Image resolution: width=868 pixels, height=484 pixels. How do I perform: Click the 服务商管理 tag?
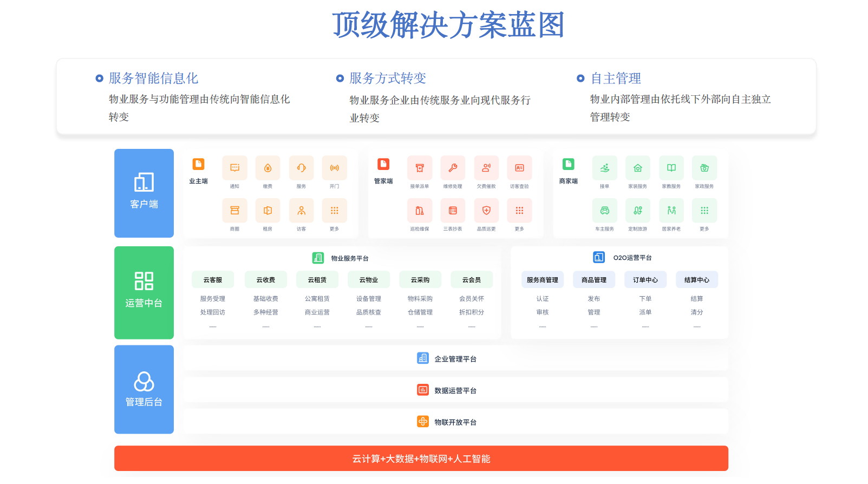point(543,280)
